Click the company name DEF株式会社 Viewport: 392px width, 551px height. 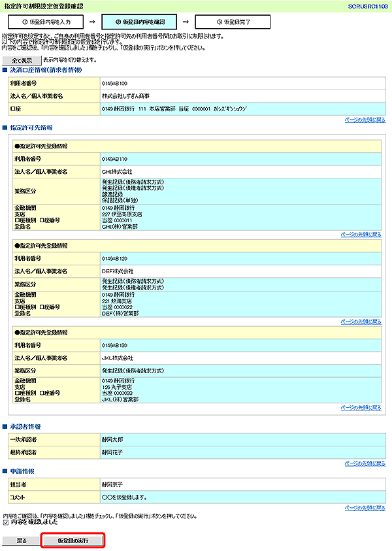point(118,271)
